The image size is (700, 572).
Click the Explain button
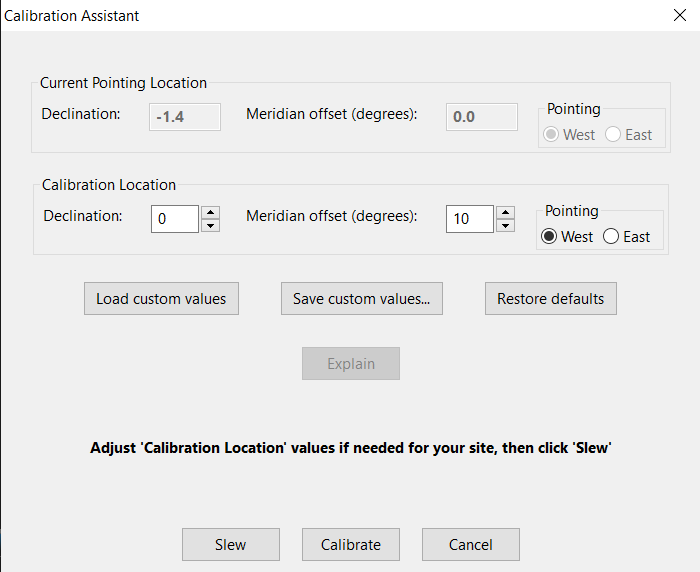351,363
